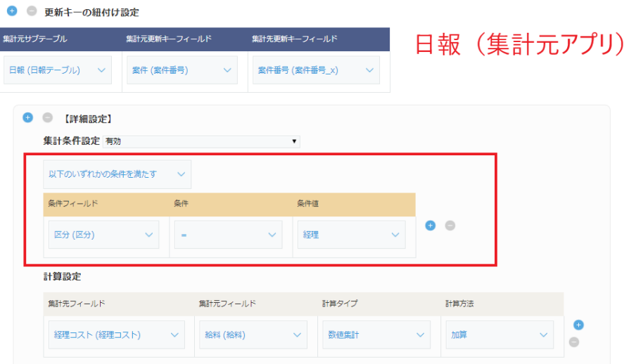The image size is (636, 364).
Task: Open the 集計条件設定 有効 select box
Action: pos(201,141)
